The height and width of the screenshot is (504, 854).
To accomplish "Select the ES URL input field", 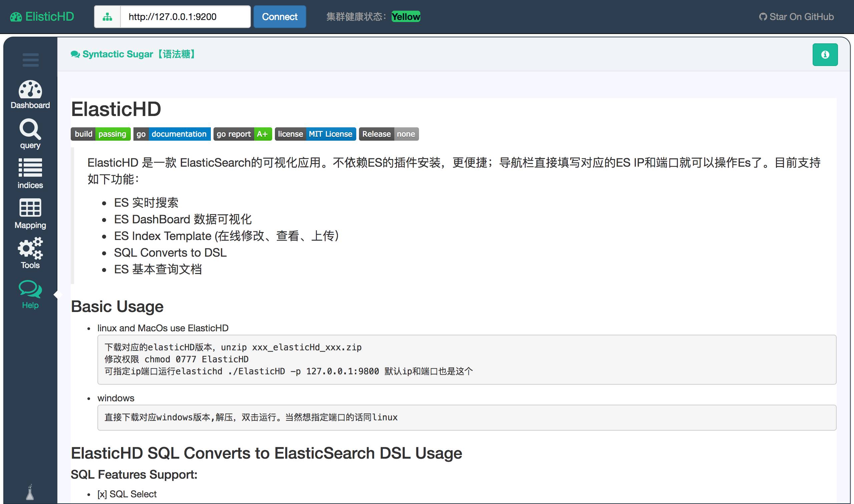I will pos(183,17).
